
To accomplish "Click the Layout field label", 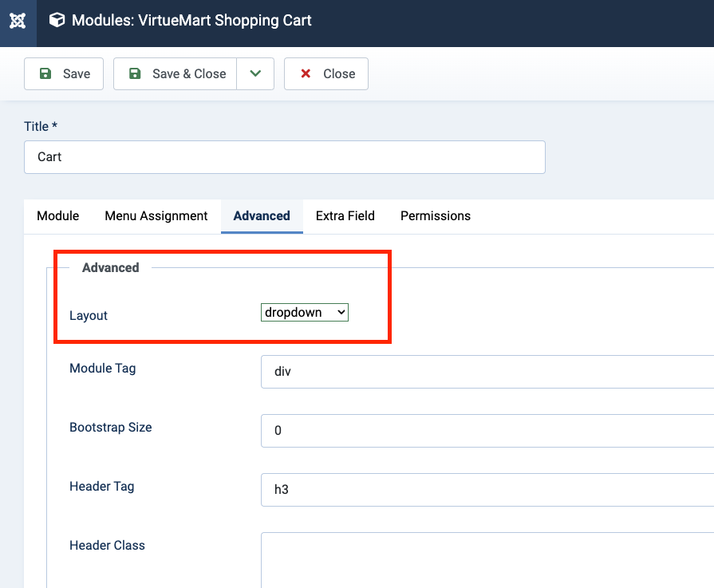I will 89,315.
